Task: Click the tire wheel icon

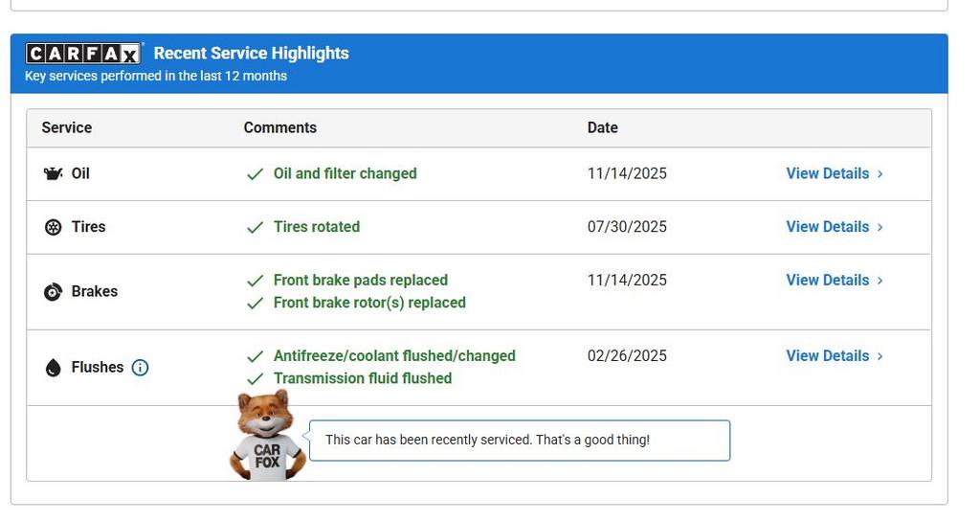Action: [54, 227]
